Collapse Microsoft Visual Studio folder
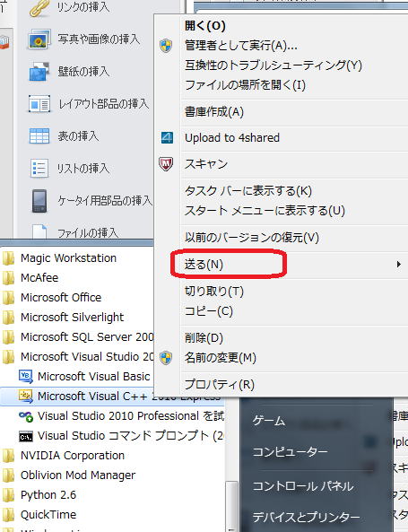The image size is (408, 532). click(x=78, y=356)
